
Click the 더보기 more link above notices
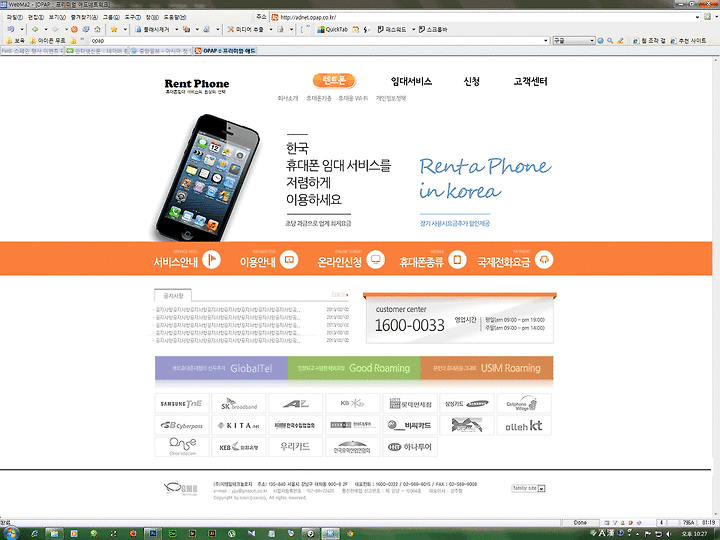[x=340, y=295]
